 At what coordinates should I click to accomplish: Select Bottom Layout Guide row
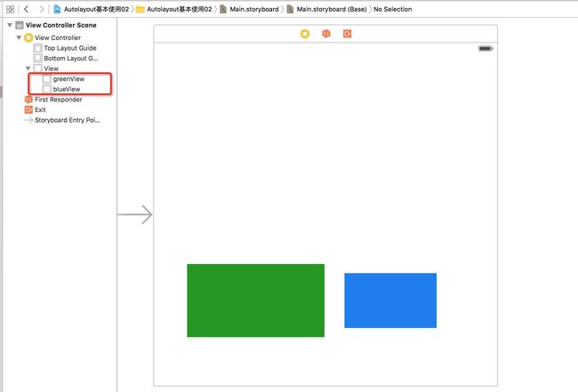(71, 58)
